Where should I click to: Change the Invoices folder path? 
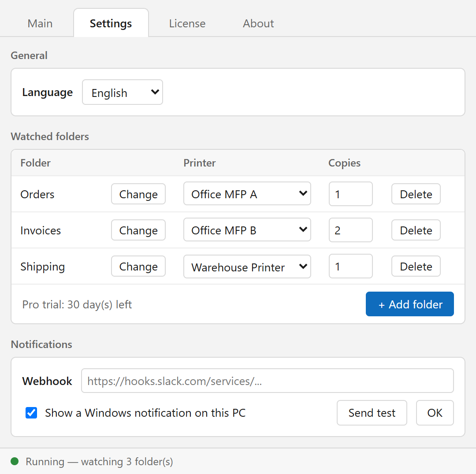pyautogui.click(x=138, y=230)
